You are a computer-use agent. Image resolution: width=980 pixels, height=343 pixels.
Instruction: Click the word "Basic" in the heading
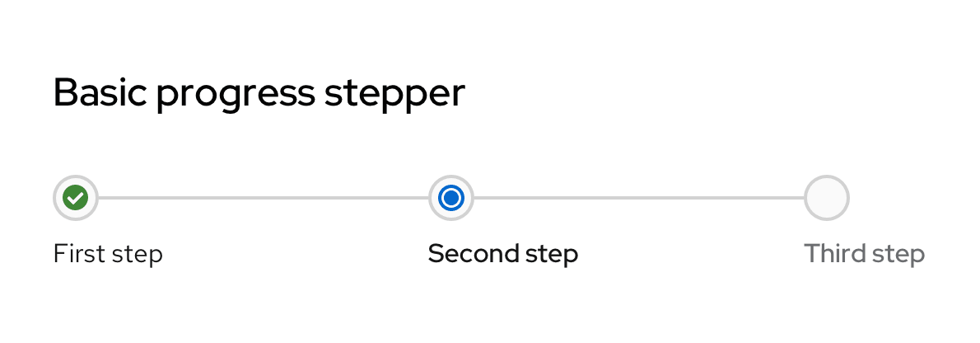[100, 92]
